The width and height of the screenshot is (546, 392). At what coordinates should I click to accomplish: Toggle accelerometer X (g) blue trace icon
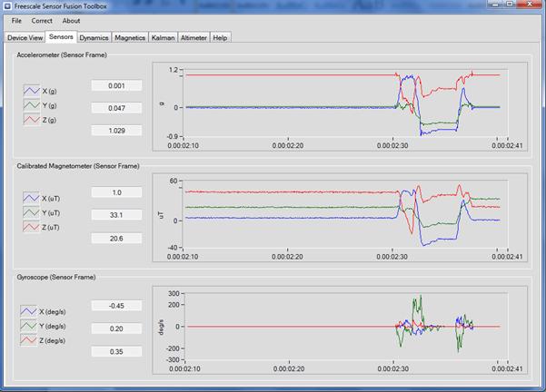point(32,91)
